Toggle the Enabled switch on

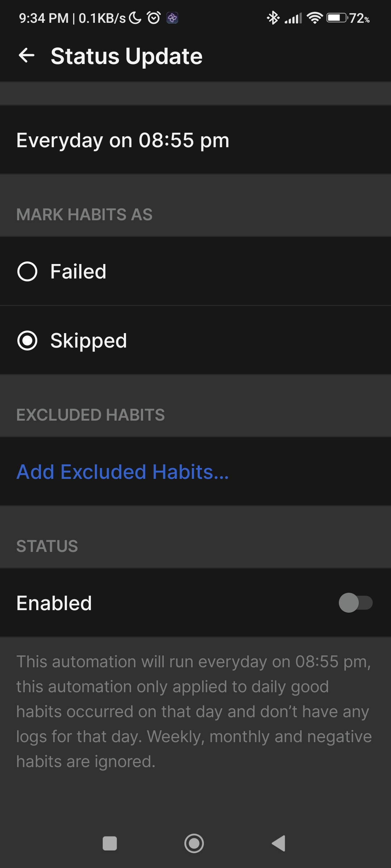[356, 603]
